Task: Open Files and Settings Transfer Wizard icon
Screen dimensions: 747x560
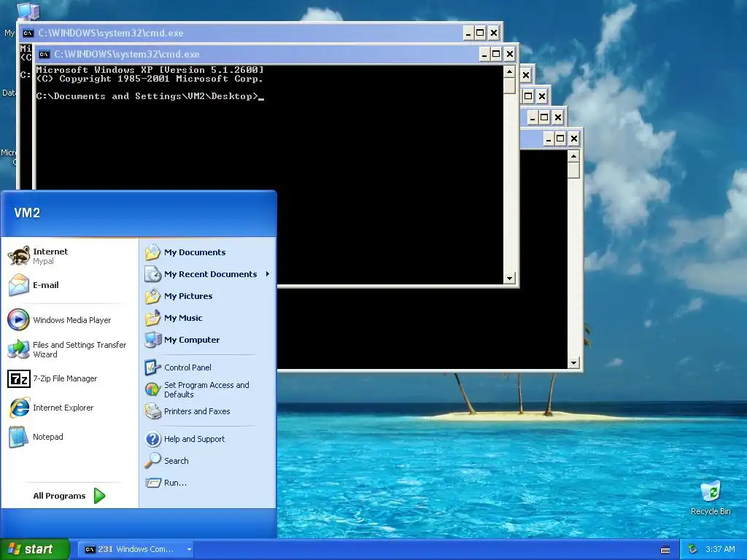Action: point(18,349)
